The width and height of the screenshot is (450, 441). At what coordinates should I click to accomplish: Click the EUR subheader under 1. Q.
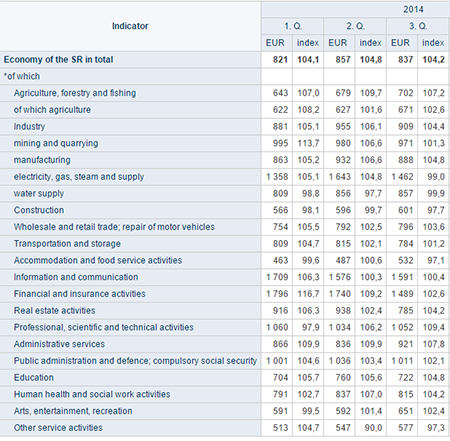pyautogui.click(x=275, y=43)
